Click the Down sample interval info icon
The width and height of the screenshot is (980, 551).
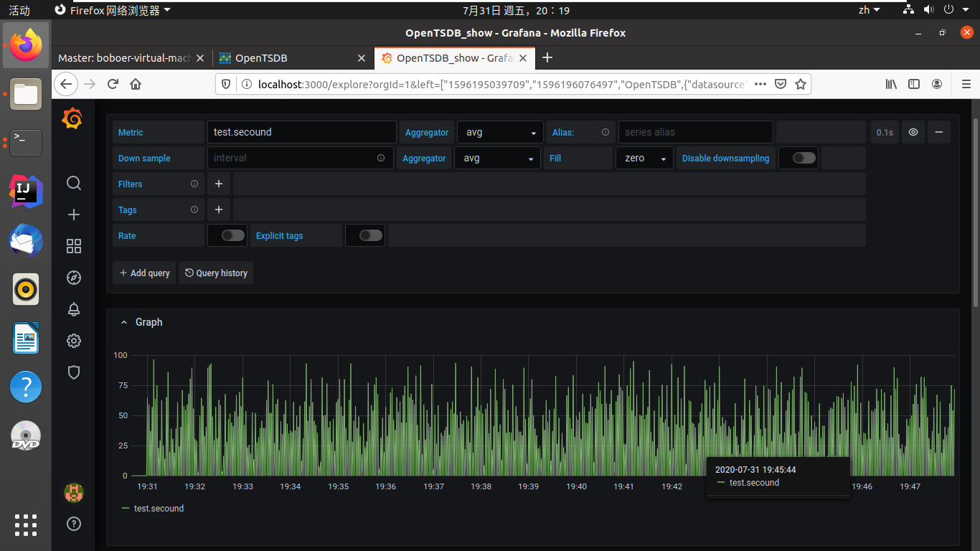click(x=381, y=158)
